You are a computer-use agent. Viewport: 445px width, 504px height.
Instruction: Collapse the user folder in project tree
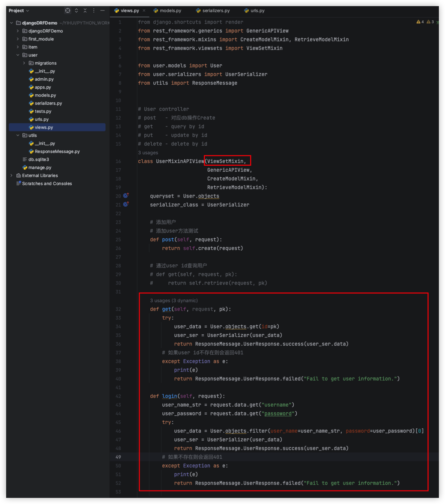coord(18,55)
